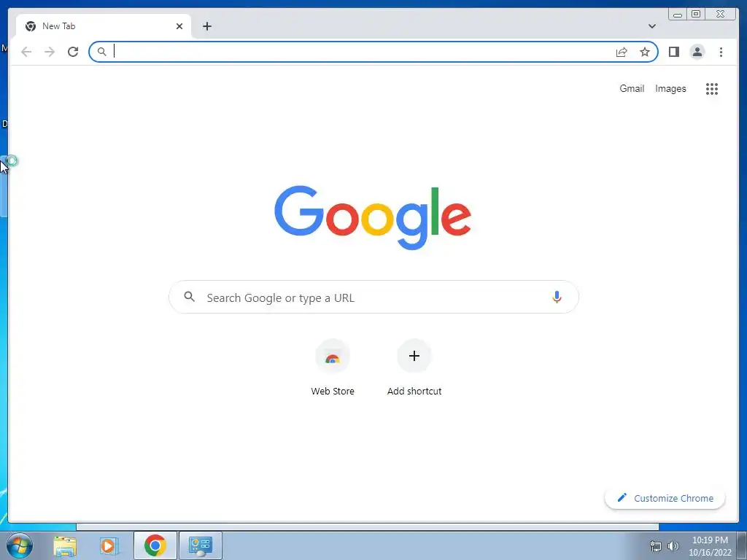Click the Search Google or type a URL box
747x560 pixels.
click(x=373, y=297)
